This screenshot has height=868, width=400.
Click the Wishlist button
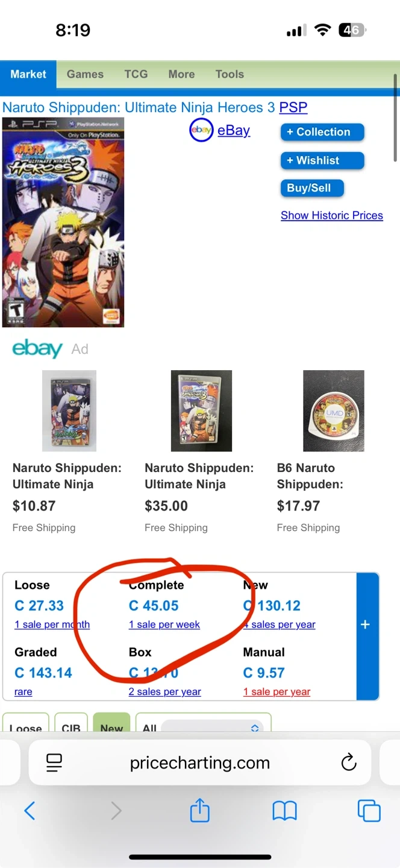[322, 160]
